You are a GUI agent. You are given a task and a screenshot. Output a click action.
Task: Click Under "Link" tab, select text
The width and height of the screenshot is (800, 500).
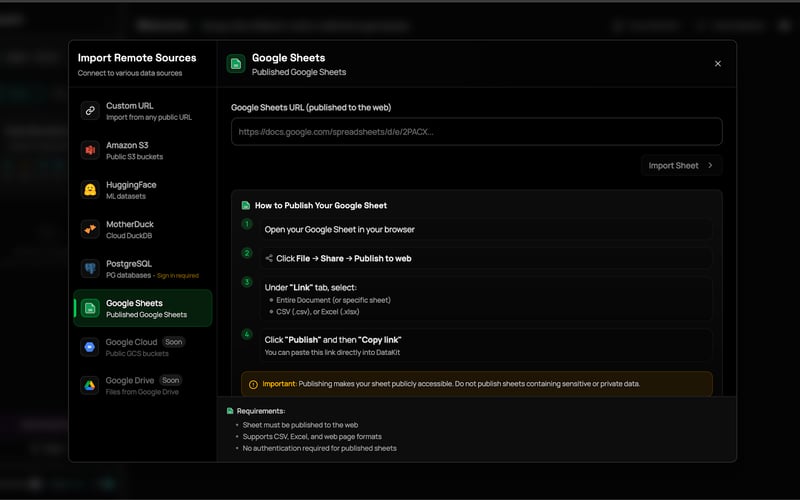point(310,287)
